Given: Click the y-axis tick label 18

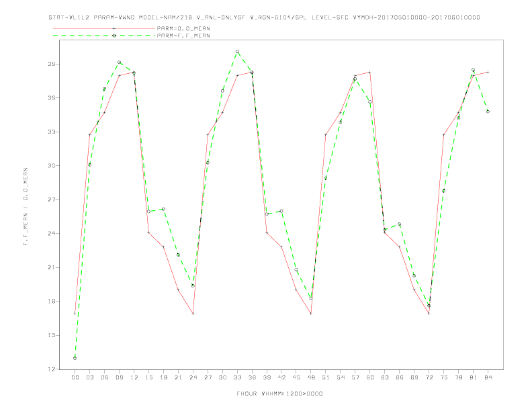Looking at the screenshot, I should coord(52,301).
